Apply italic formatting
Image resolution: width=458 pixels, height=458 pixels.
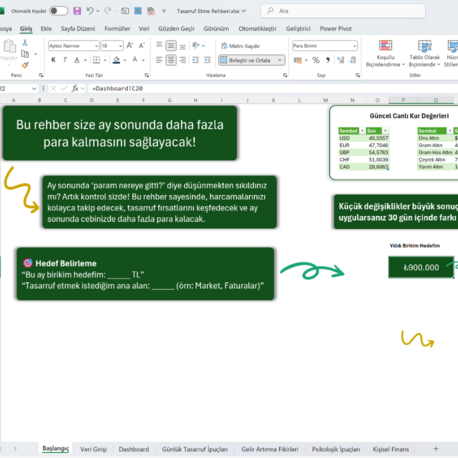[65, 60]
